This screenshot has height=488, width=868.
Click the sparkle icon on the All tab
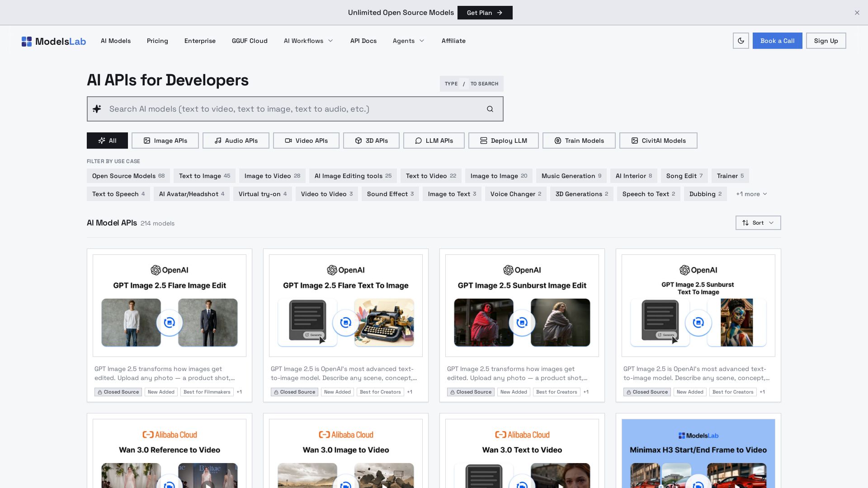click(x=102, y=141)
